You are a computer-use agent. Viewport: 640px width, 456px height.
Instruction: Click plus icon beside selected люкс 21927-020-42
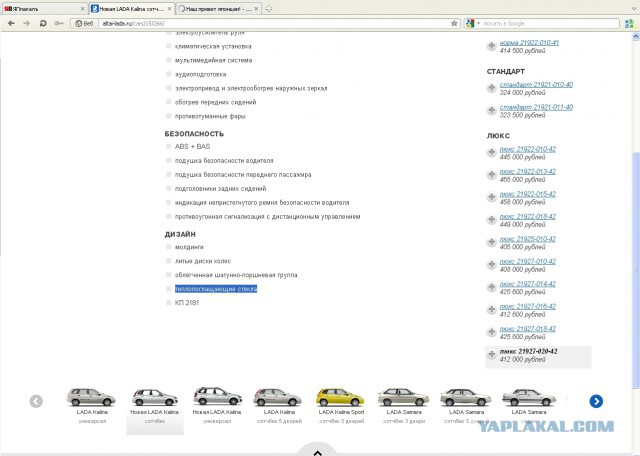pyautogui.click(x=491, y=354)
